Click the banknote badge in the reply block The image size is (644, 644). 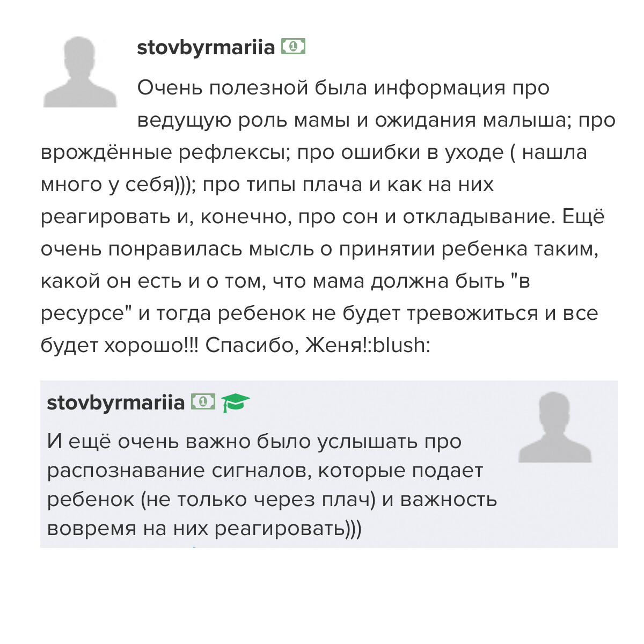point(203,401)
